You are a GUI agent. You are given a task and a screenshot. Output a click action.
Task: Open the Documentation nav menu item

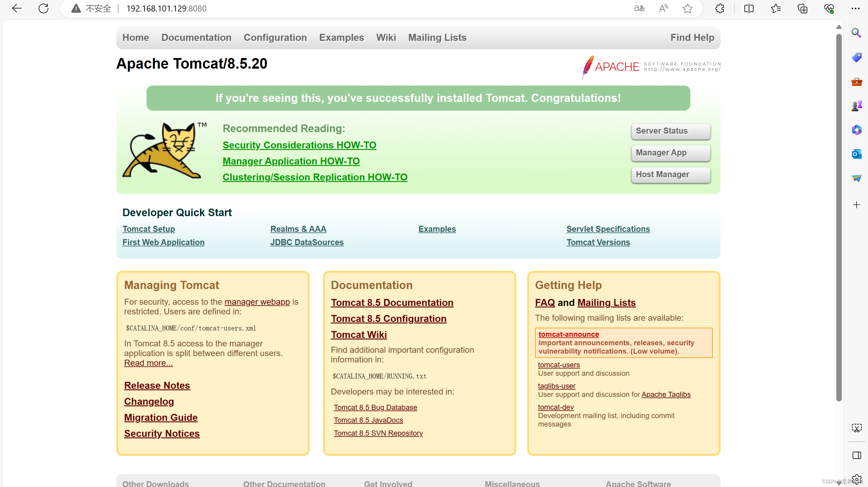coord(196,37)
